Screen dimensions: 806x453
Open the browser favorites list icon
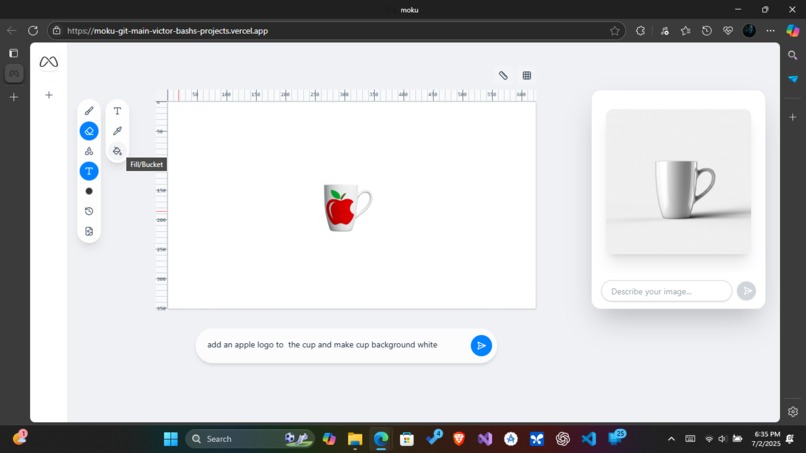(686, 31)
